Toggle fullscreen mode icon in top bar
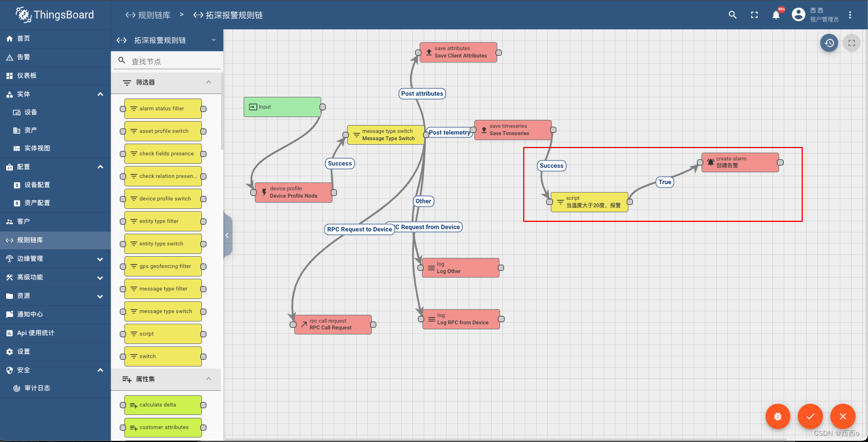Screen dimensions: 868x442 tap(754, 15)
